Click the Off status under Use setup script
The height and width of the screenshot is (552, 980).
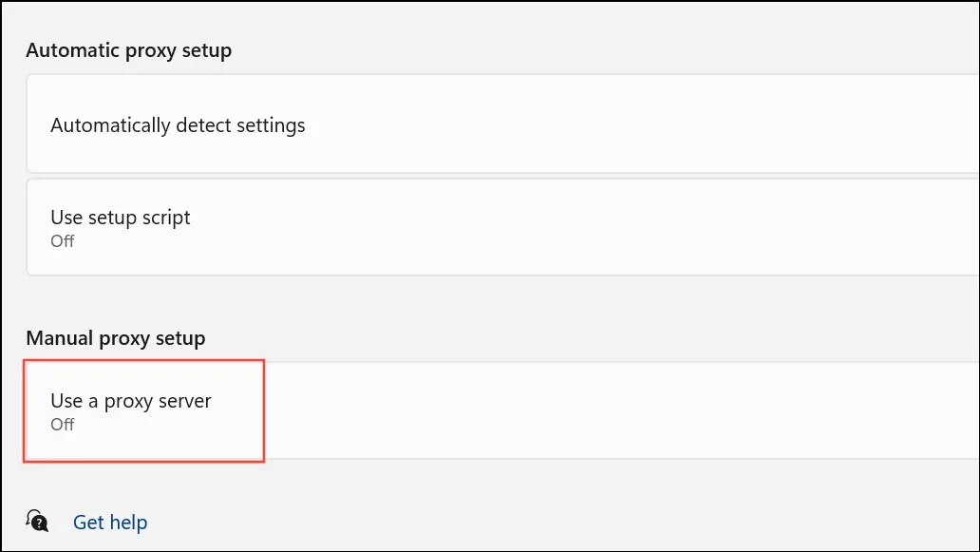63,241
